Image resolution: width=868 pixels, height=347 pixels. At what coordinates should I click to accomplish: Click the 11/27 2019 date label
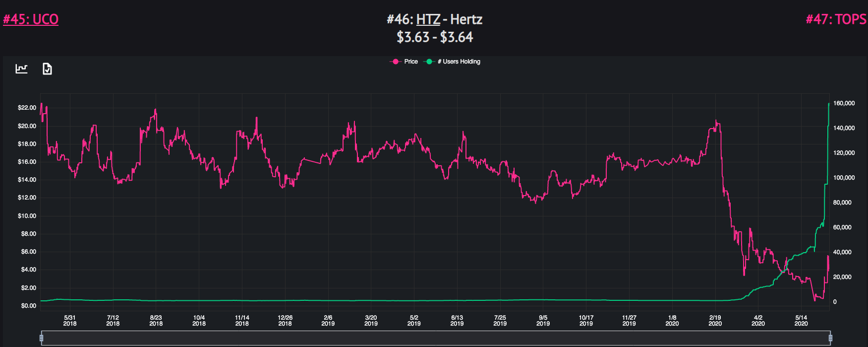coord(629,321)
